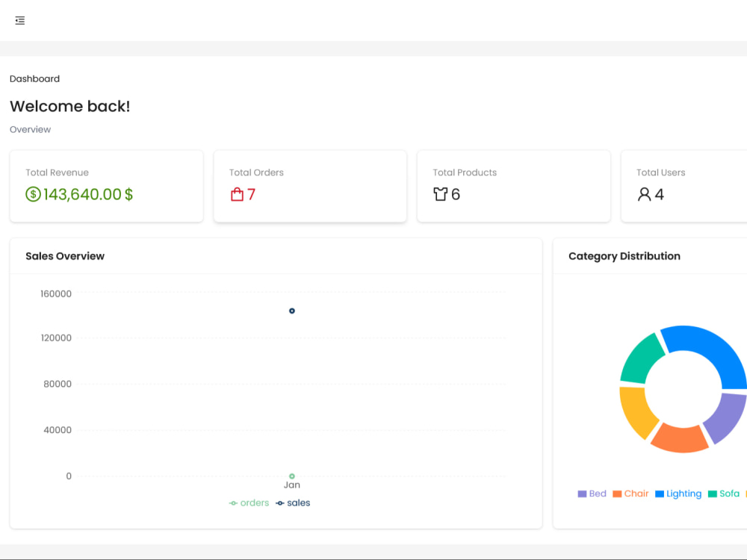
Task: Click the Chair legend swatch
Action: point(617,494)
